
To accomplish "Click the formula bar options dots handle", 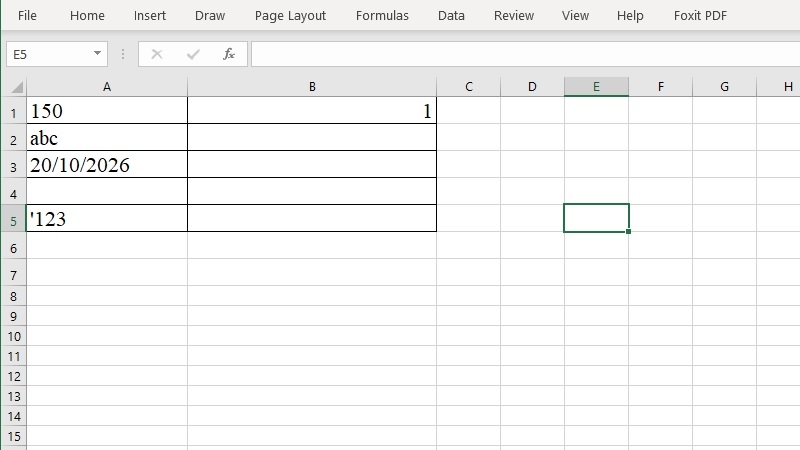I will (x=123, y=54).
